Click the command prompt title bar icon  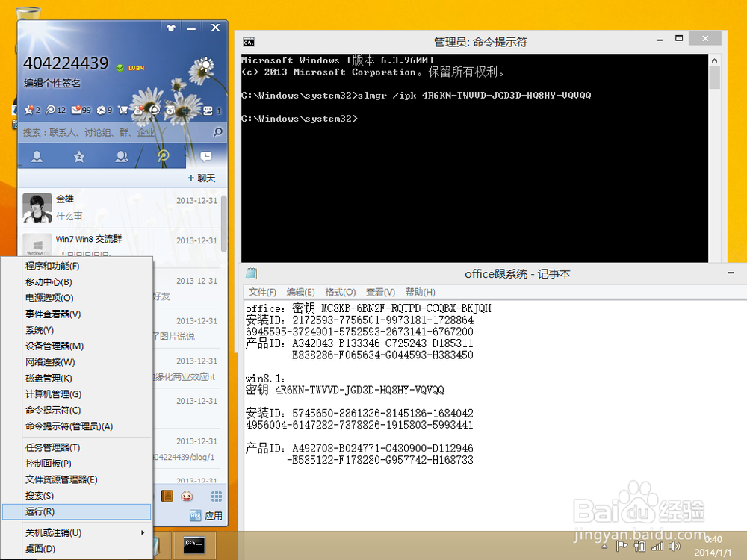tap(248, 42)
